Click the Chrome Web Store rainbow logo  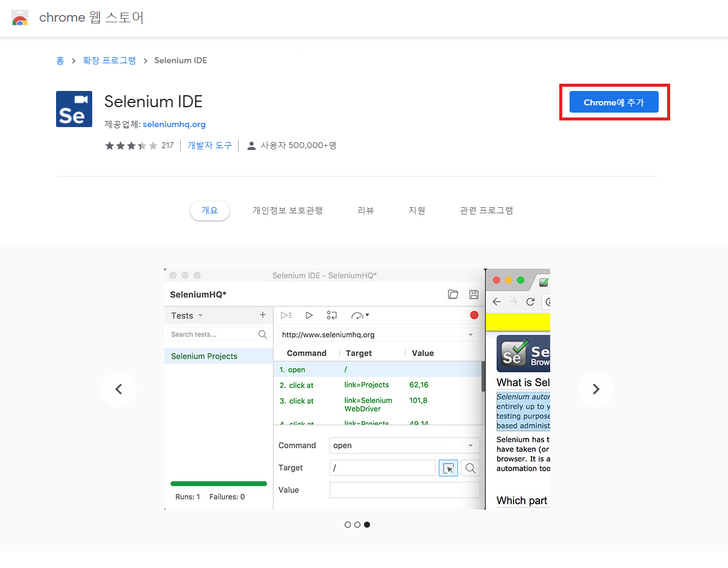click(20, 18)
